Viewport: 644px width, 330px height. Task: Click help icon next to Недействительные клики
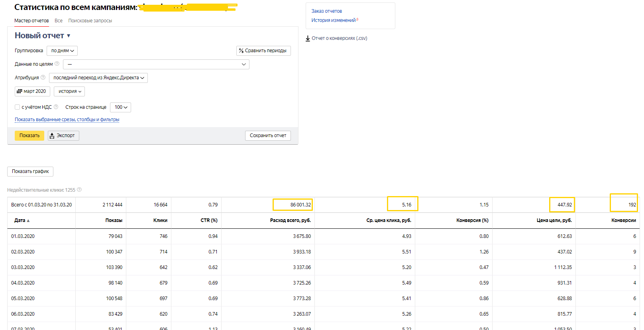(x=79, y=190)
